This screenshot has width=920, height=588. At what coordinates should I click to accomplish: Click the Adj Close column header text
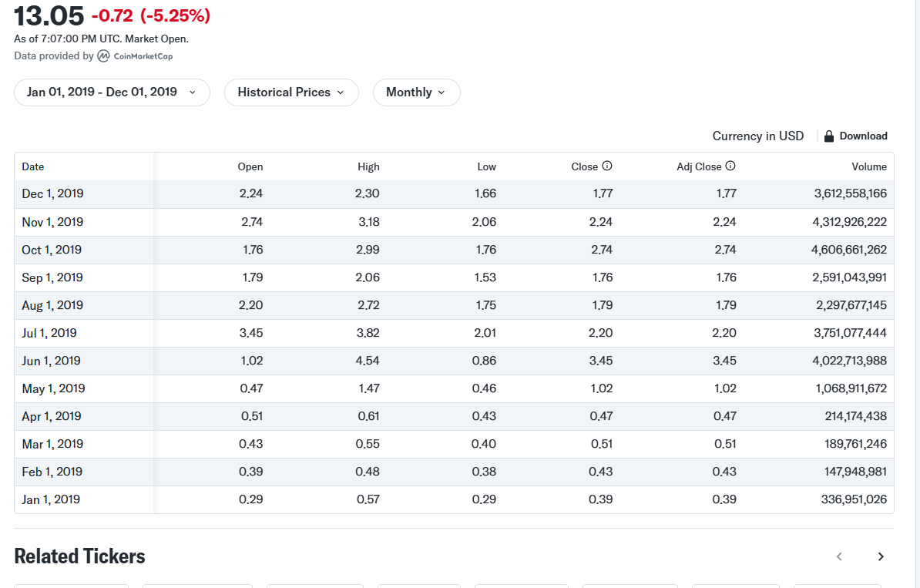pyautogui.click(x=699, y=166)
